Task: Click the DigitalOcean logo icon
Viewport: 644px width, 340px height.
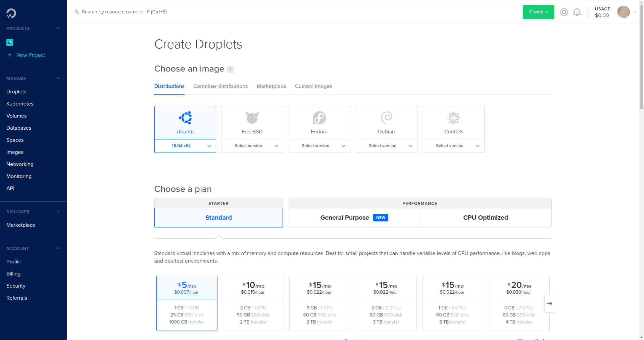Action: pyautogui.click(x=11, y=13)
